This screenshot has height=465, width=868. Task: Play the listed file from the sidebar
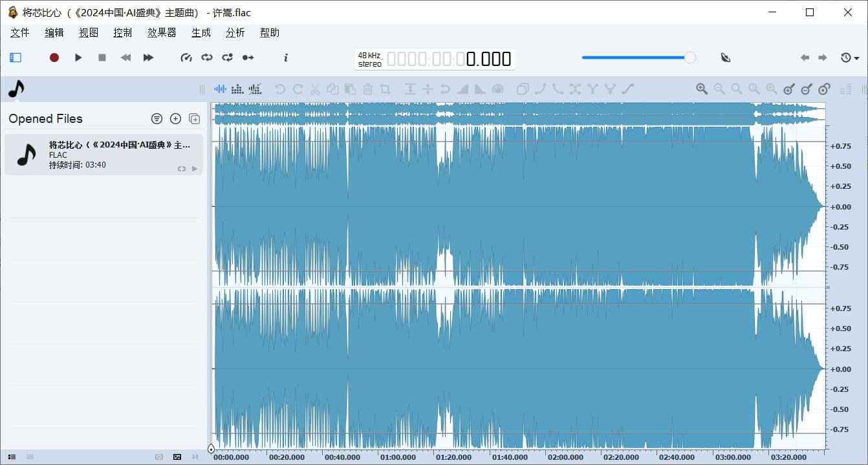click(195, 169)
